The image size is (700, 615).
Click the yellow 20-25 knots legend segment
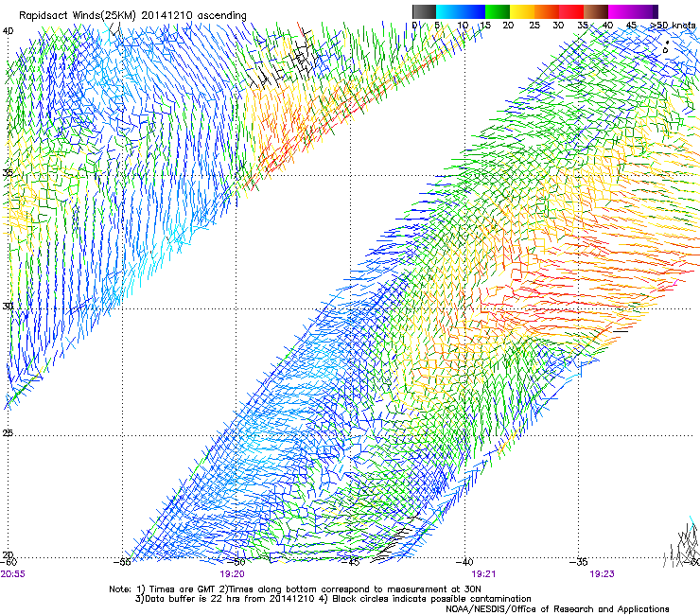point(522,11)
